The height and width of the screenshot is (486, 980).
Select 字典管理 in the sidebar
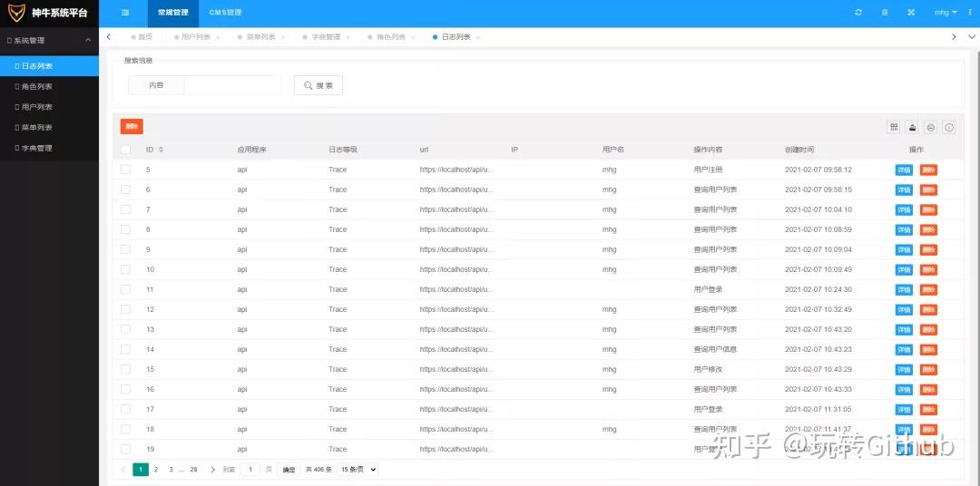[49, 149]
